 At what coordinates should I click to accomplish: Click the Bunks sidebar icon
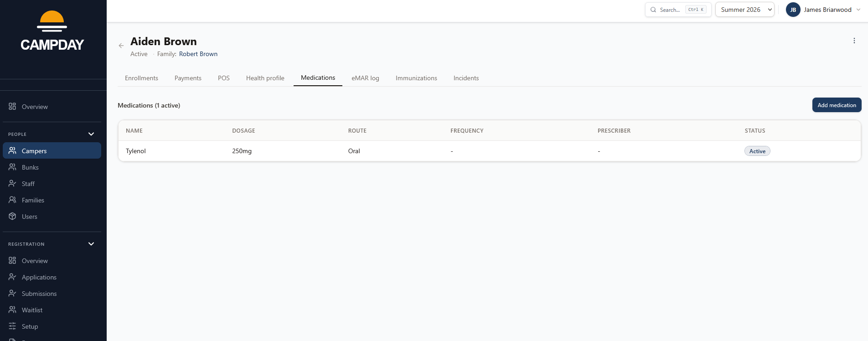(x=12, y=167)
